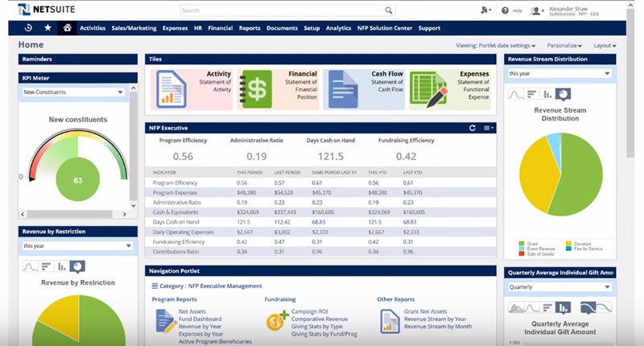The image size is (644, 346).
Task: Open the Recent Records clock icon
Action: tap(28, 28)
